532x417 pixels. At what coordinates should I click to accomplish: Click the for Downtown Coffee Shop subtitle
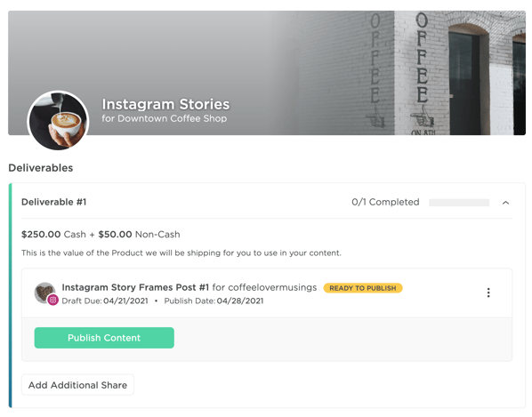[x=165, y=118]
